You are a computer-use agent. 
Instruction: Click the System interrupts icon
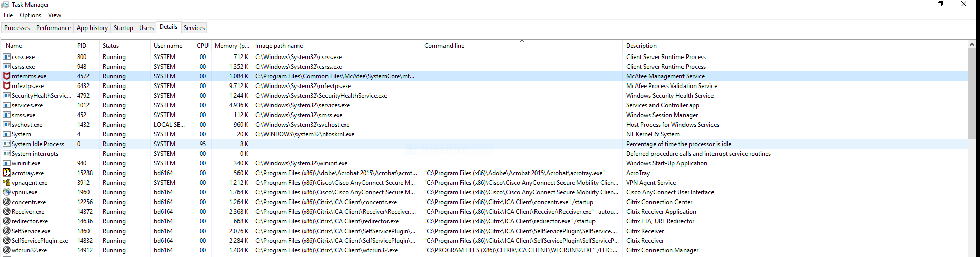click(7, 154)
